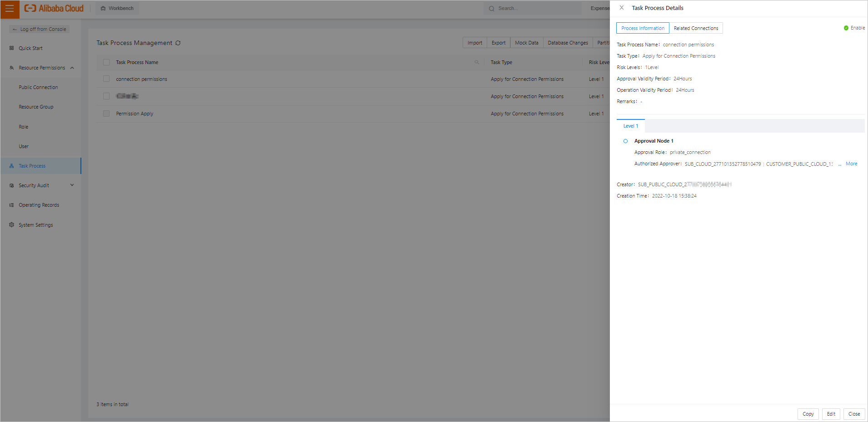Open the Expense menu in top bar
Viewport: 868px width, 422px height.
pos(600,8)
